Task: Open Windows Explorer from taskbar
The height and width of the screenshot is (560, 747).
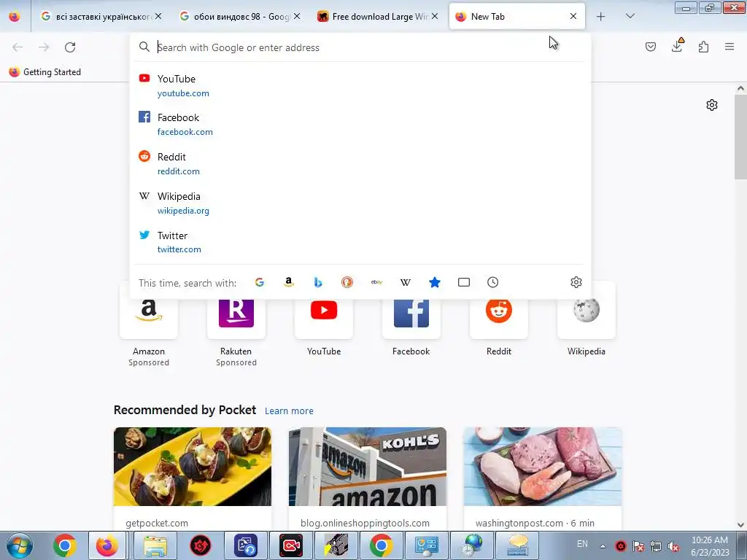Action: pyautogui.click(x=155, y=545)
